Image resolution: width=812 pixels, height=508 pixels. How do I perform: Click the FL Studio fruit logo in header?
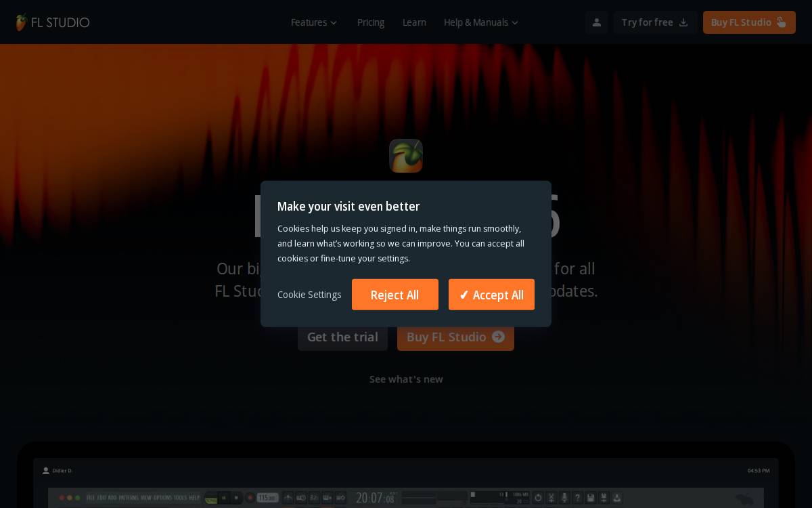tap(52, 22)
